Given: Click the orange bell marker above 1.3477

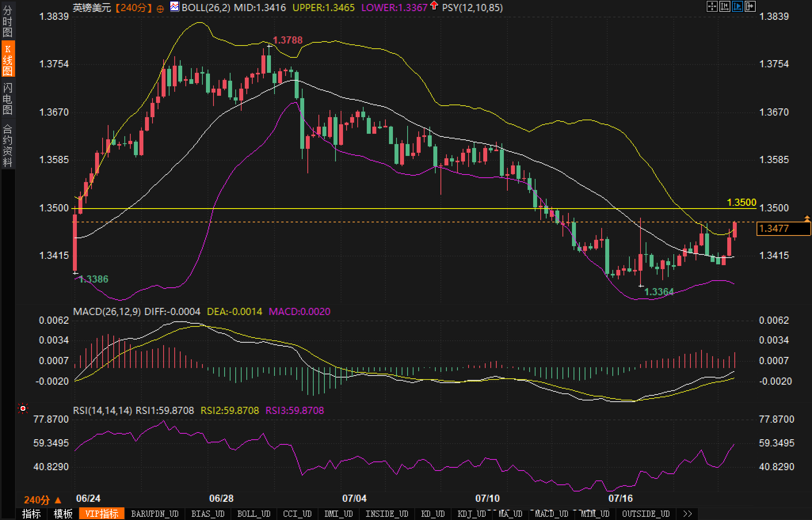Looking at the screenshot, I should point(807,218).
